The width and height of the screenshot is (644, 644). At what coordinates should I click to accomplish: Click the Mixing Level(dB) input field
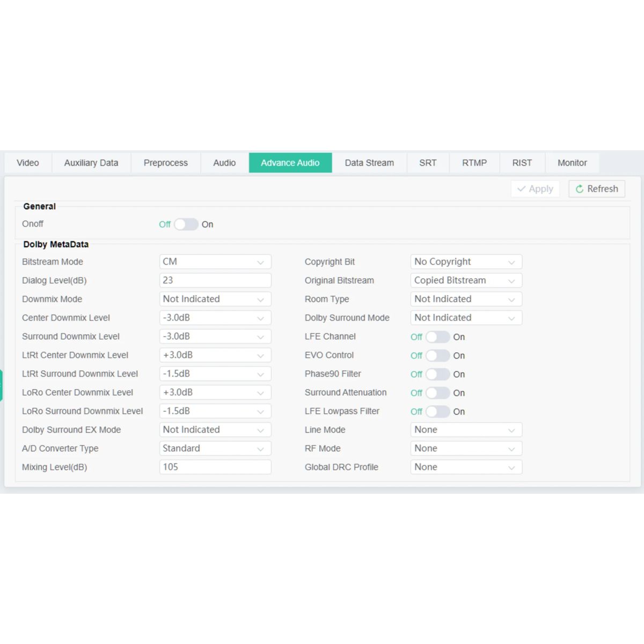point(215,467)
